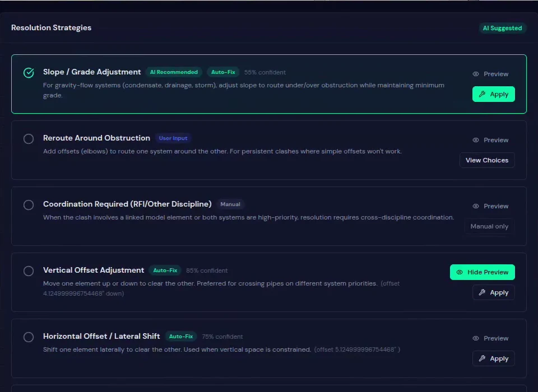538x392 pixels.
Task: Click the Manual only button
Action: pyautogui.click(x=489, y=226)
